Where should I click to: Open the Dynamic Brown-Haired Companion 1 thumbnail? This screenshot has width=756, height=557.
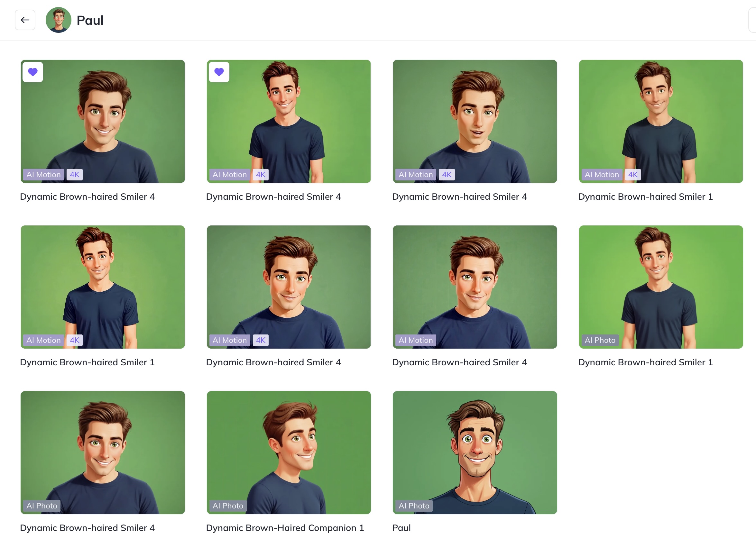tap(289, 452)
